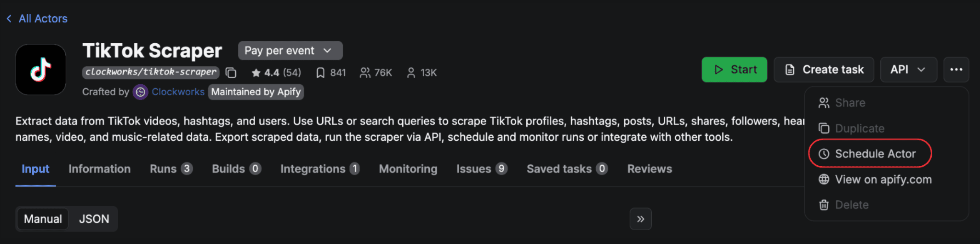
Task: Switch to the Integrations tab
Action: point(319,169)
